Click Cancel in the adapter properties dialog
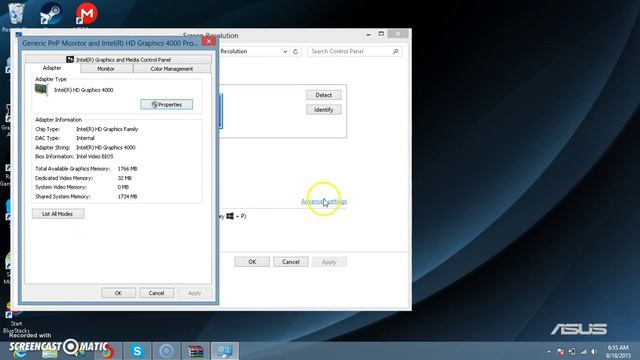This screenshot has height=360, width=640. tap(156, 293)
